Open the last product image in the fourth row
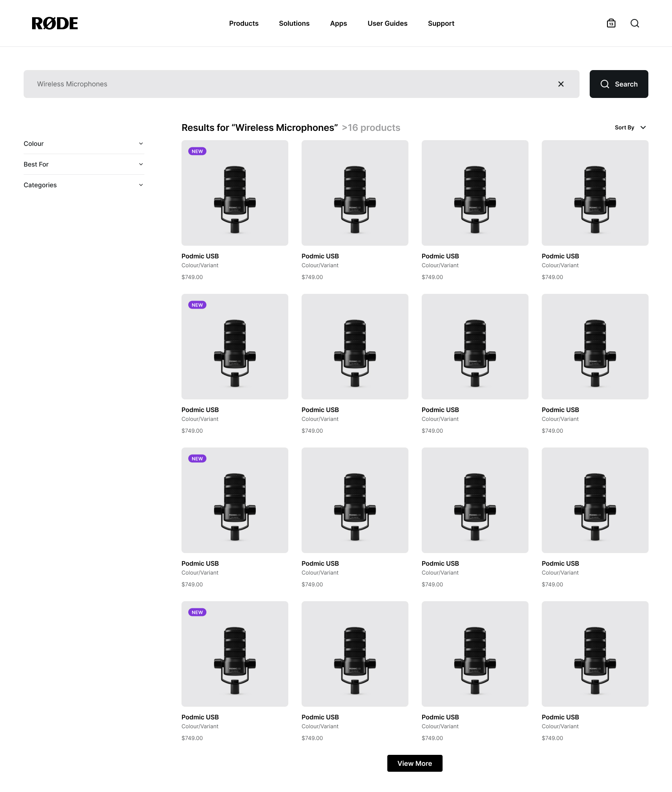Image resolution: width=672 pixels, height=792 pixels. coord(595,654)
